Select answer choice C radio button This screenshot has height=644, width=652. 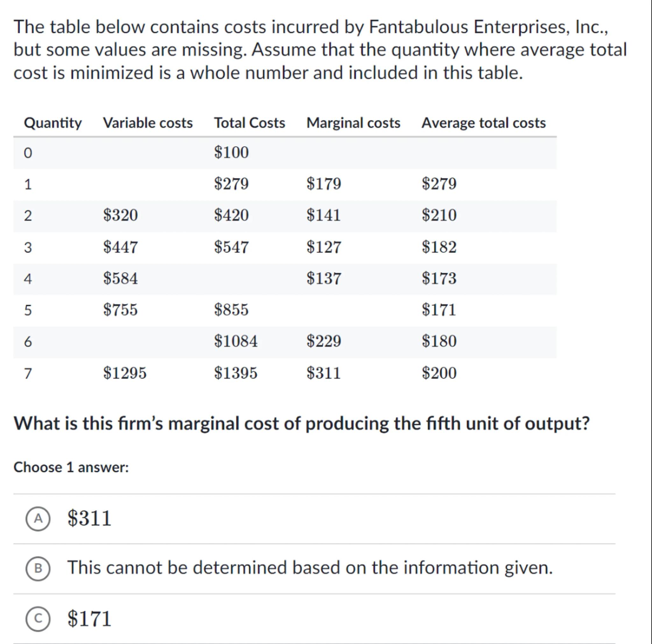[x=38, y=618]
